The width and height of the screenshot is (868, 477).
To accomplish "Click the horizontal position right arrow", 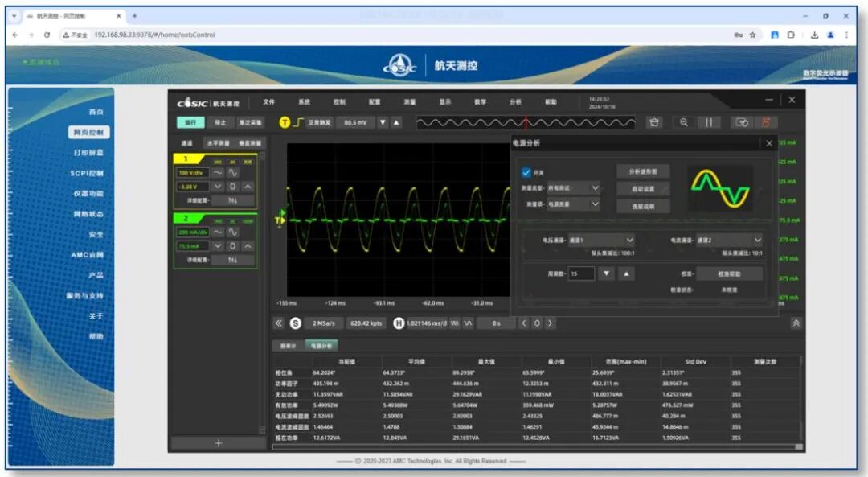I will (x=551, y=323).
